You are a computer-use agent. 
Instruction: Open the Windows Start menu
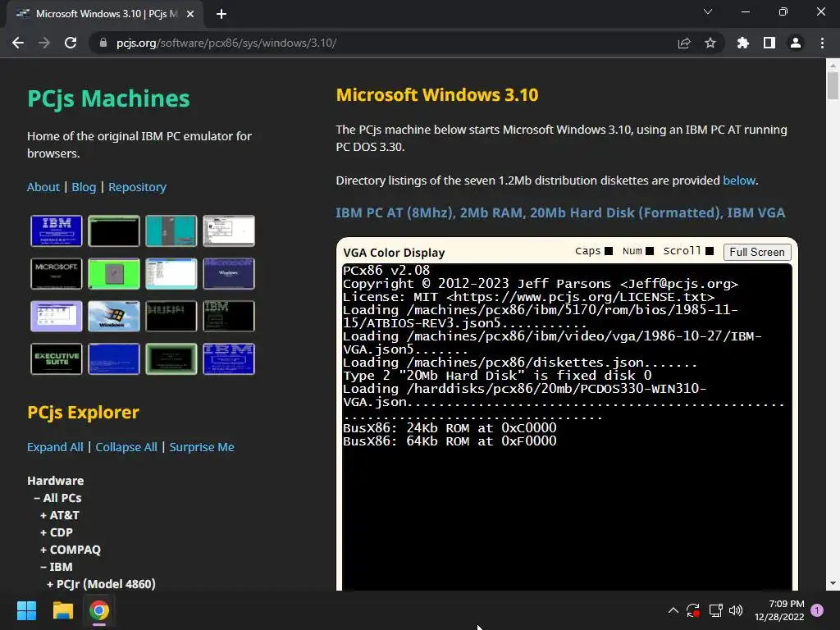coord(26,610)
